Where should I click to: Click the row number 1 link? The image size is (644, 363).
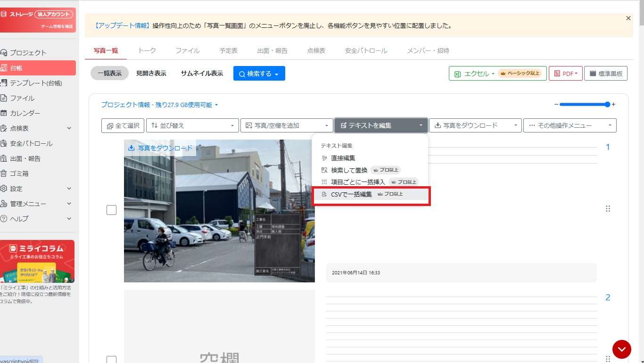click(x=608, y=147)
